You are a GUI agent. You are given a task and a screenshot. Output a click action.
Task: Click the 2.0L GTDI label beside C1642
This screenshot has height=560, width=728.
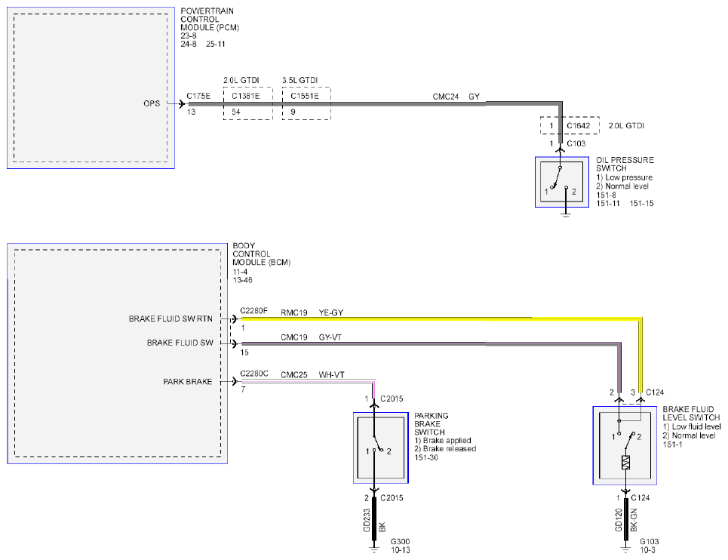pyautogui.click(x=626, y=126)
